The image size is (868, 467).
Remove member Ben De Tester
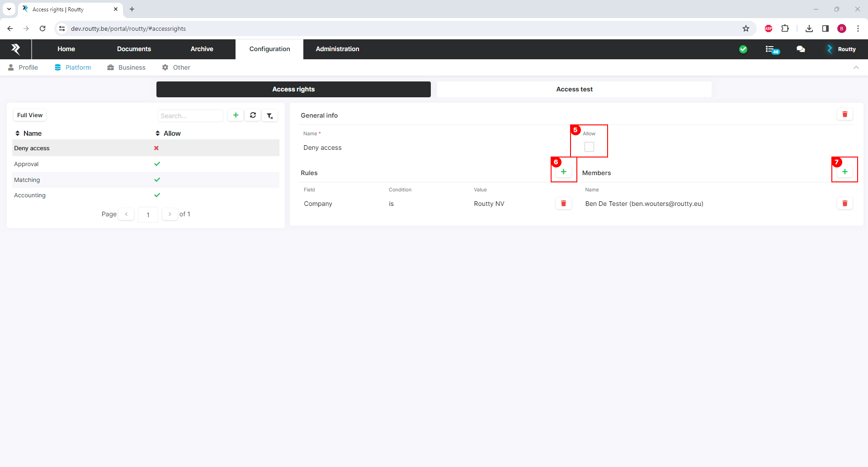[844, 204]
